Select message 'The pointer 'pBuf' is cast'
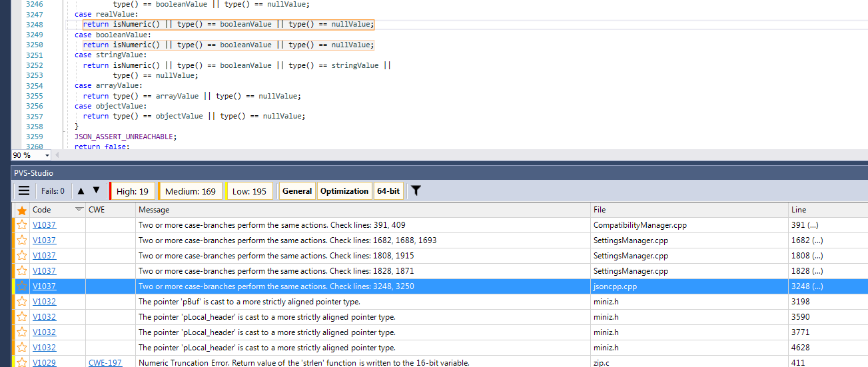Image resolution: width=868 pixels, height=367 pixels. coord(249,302)
